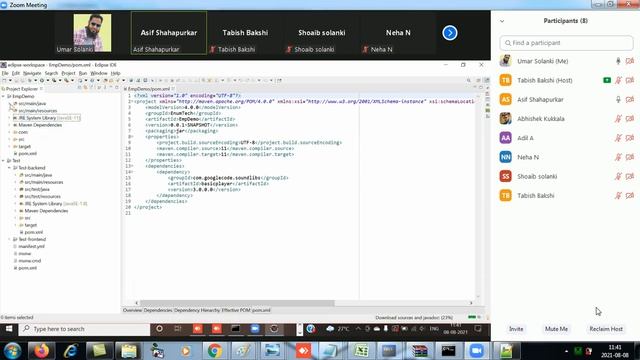The image size is (640, 360).
Task: Open the Window menu in Eclipse
Action: [x=99, y=73]
